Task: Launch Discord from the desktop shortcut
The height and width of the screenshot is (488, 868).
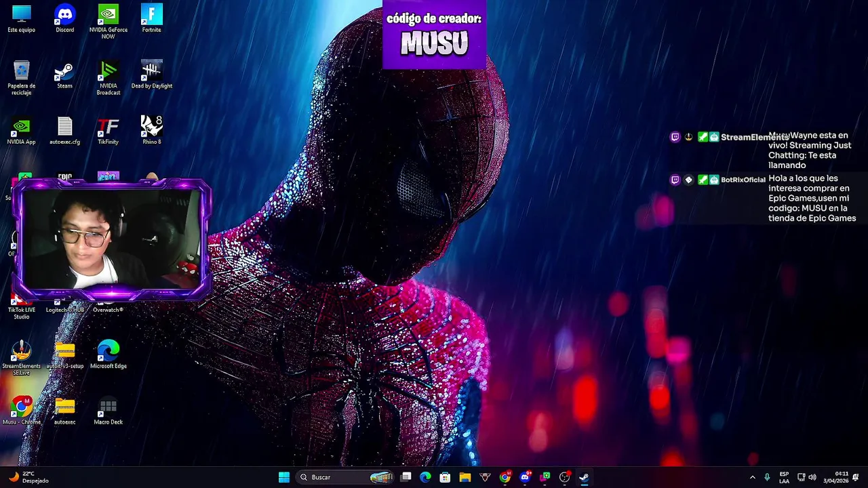Action: [64, 18]
